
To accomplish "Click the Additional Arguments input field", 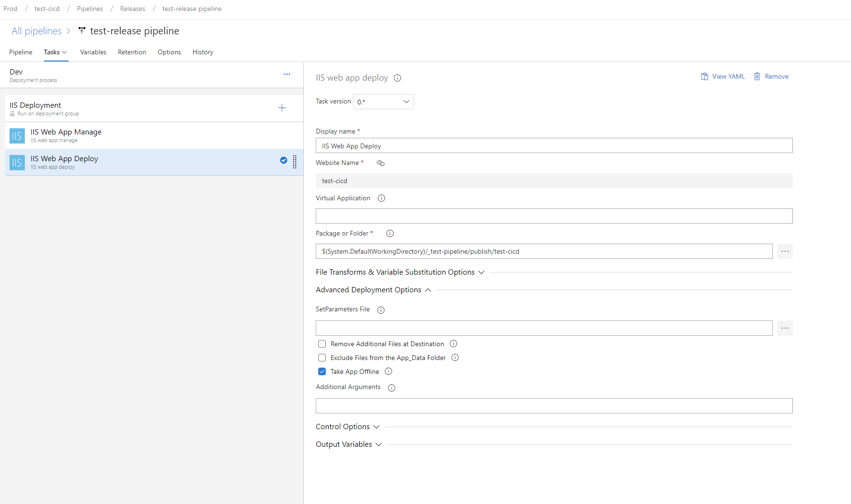I will click(x=554, y=406).
